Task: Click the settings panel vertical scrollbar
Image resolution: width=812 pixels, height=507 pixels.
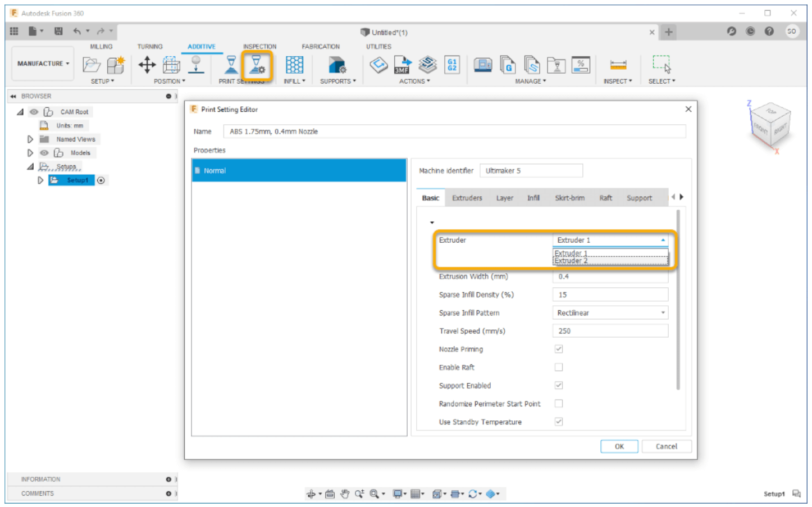Action: (x=678, y=300)
